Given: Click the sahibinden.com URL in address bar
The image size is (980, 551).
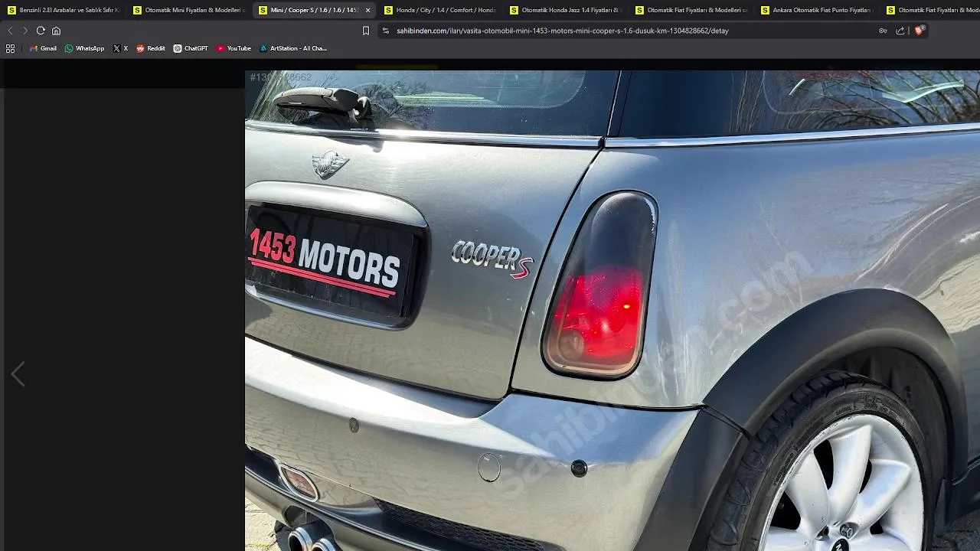Looking at the screenshot, I should click(x=562, y=31).
